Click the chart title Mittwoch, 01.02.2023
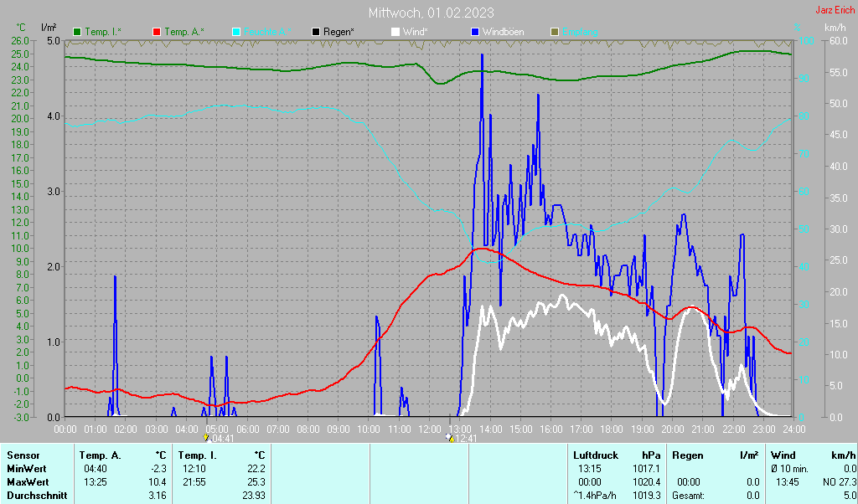The height and width of the screenshot is (504, 858). [431, 13]
